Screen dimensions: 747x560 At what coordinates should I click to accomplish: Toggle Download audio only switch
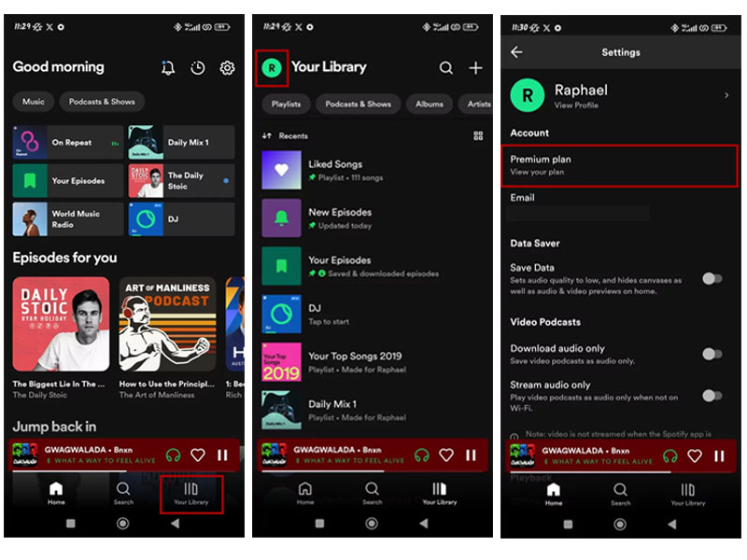(712, 354)
